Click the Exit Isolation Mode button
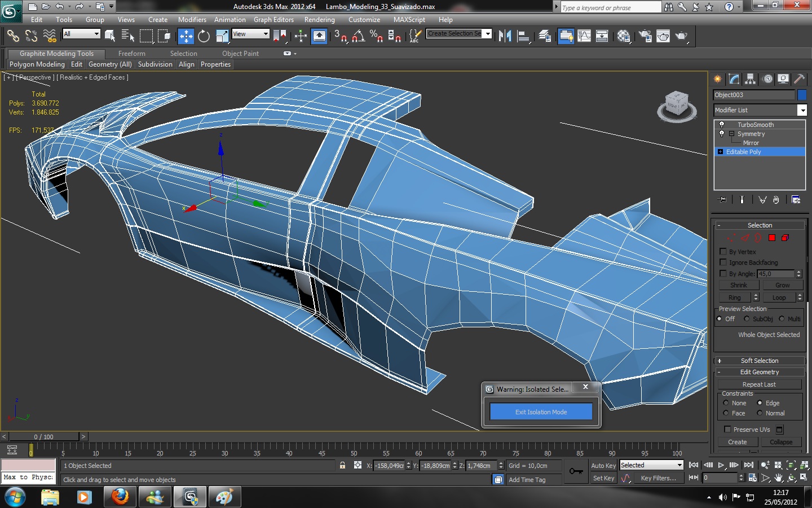 pos(541,412)
